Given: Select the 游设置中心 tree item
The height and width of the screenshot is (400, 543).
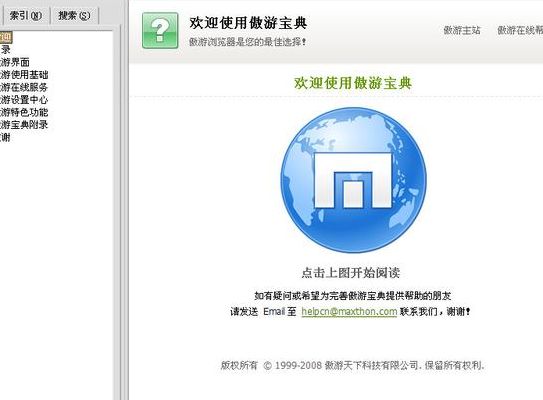Looking at the screenshot, I should click(24, 99).
